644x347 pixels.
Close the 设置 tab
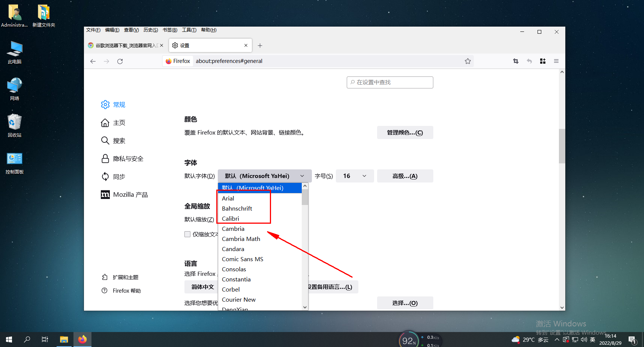246,45
